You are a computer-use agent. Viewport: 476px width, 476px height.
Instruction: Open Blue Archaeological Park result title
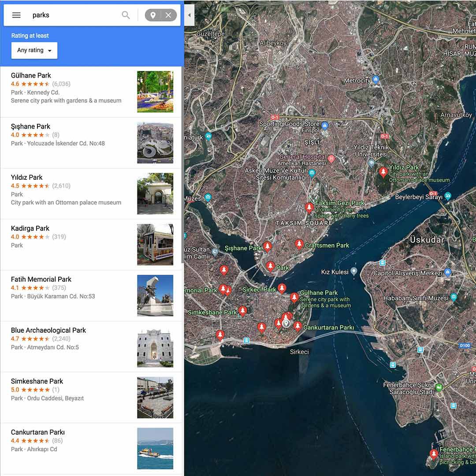pos(48,330)
